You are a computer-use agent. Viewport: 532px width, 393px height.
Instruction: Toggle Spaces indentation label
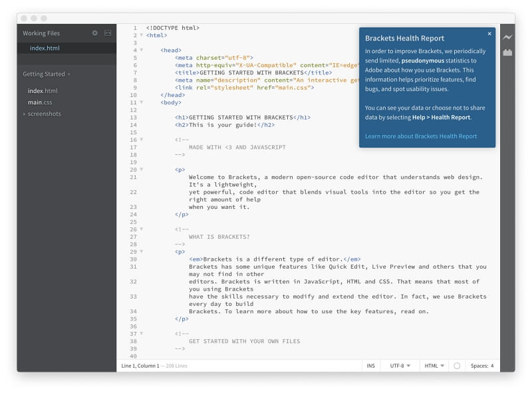pos(479,366)
